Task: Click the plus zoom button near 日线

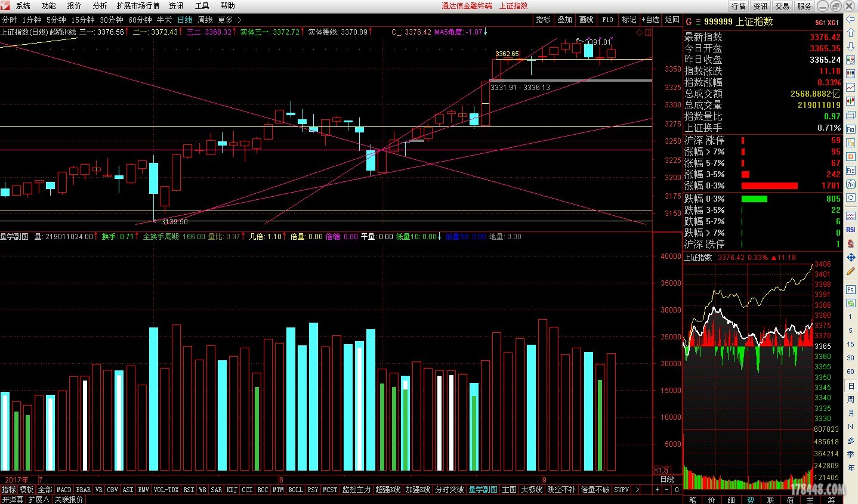Action: pyautogui.click(x=657, y=490)
